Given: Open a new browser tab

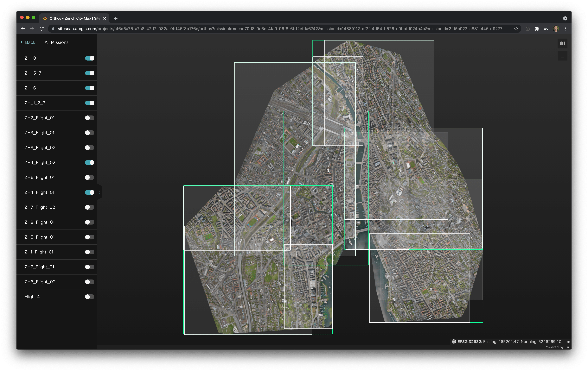Looking at the screenshot, I should coord(116,18).
